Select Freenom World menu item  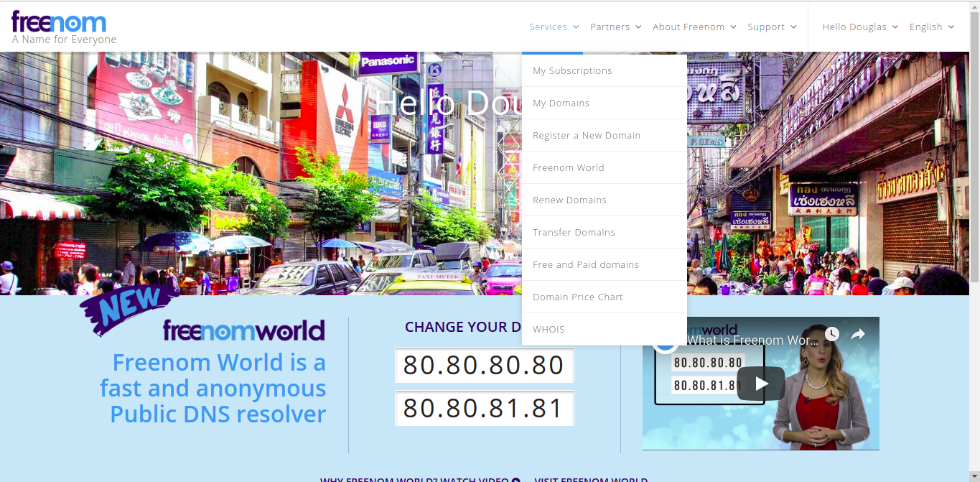point(605,167)
